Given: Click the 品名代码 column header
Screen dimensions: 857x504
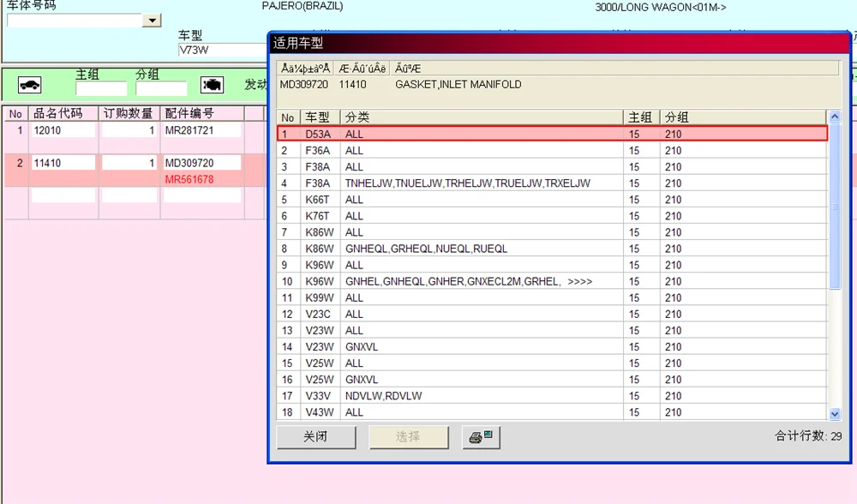Looking at the screenshot, I should [63, 113].
